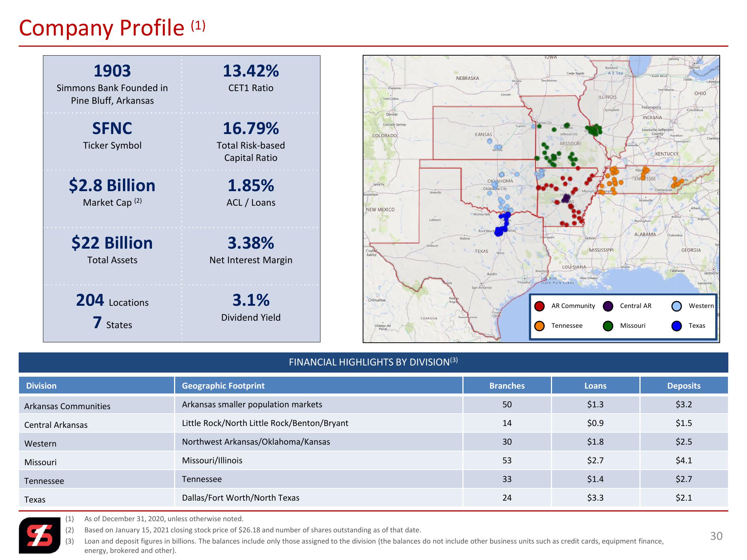
Task: Click the Arkansas Communities branches value '50'
Action: [x=507, y=405]
